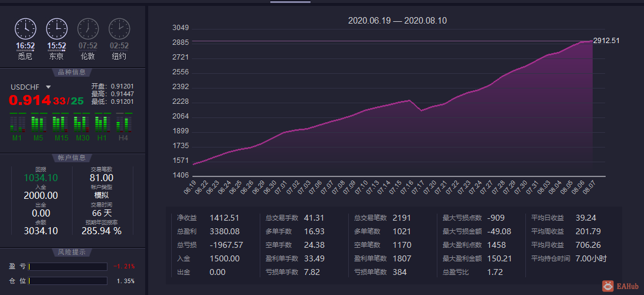Select the M15 timeframe signal bars

60,122
